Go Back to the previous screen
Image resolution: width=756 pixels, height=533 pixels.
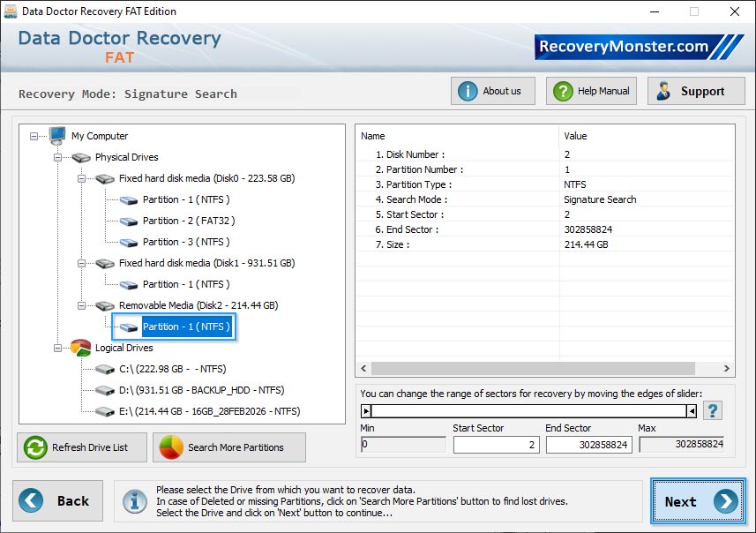(57, 500)
